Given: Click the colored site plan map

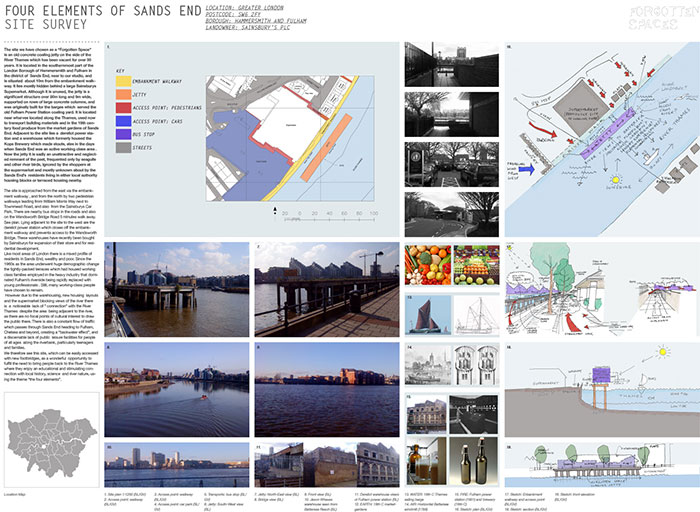Looking at the screenshot, I should point(290,138).
